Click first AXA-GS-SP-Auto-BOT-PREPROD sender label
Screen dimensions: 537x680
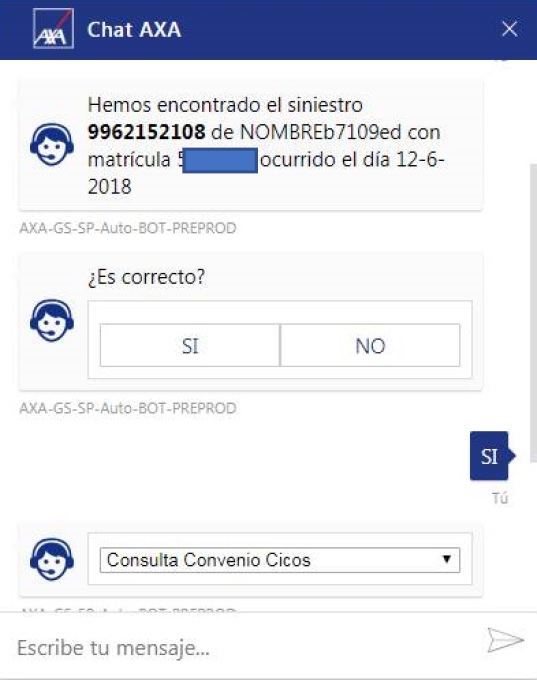pyautogui.click(x=128, y=228)
